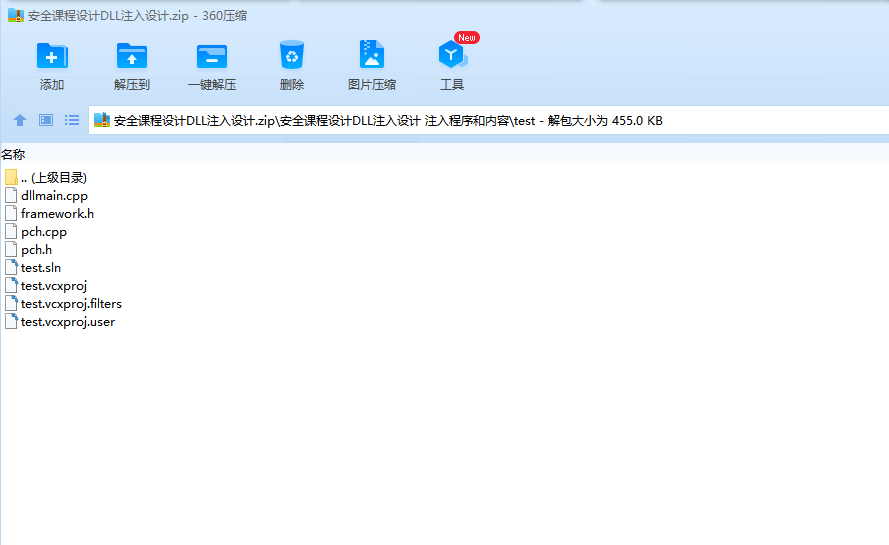Click the file icon beside test.vcxproj
The width and height of the screenshot is (889, 545).
click(11, 286)
